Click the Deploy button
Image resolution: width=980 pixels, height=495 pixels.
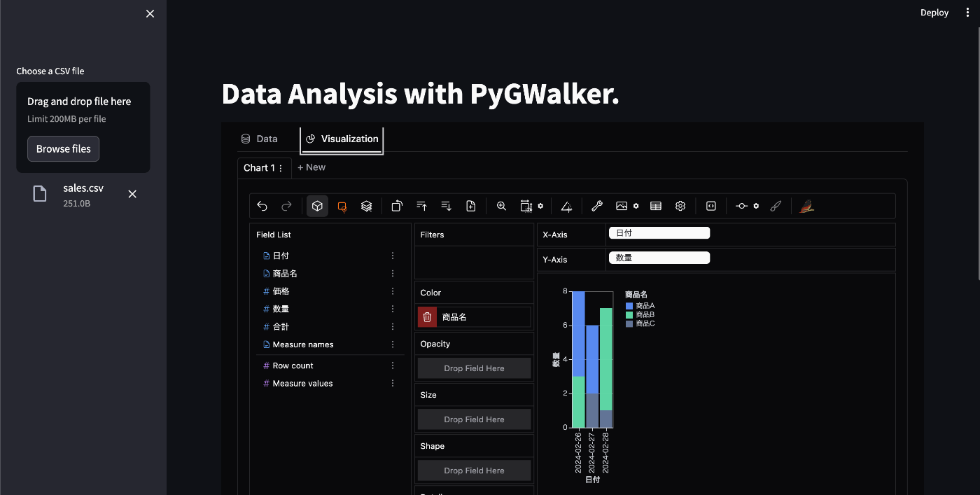pyautogui.click(x=934, y=13)
